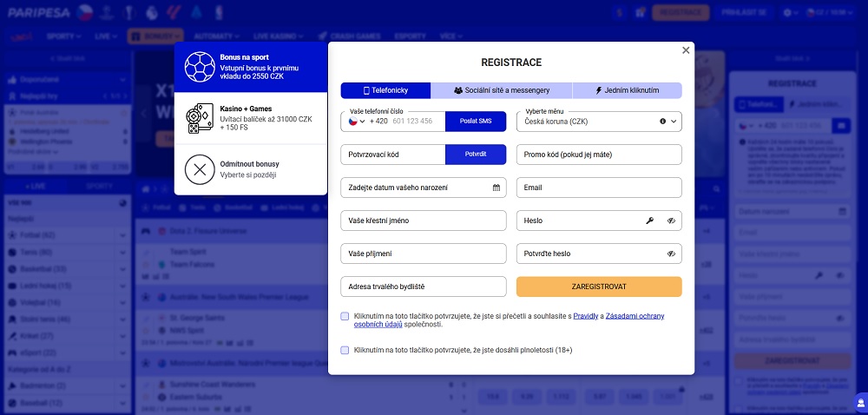Screen dimensions: 868x415
Task: Close the registration dialog with X
Action: point(686,50)
